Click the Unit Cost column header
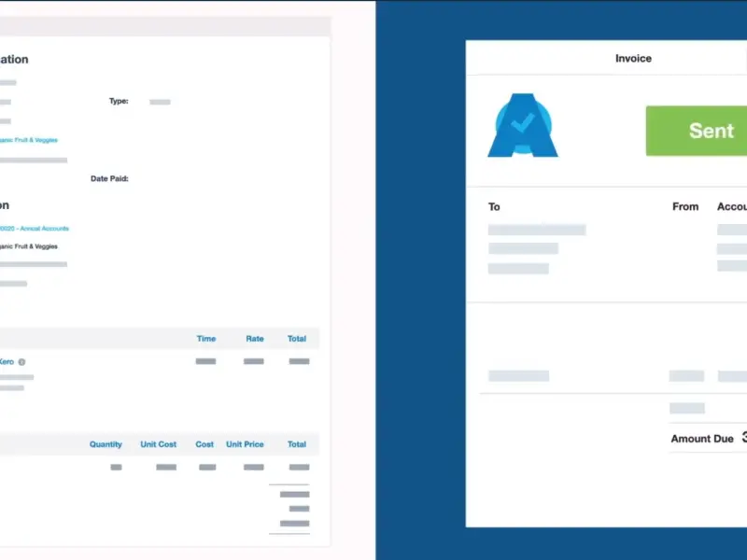The image size is (747, 560). (x=158, y=444)
